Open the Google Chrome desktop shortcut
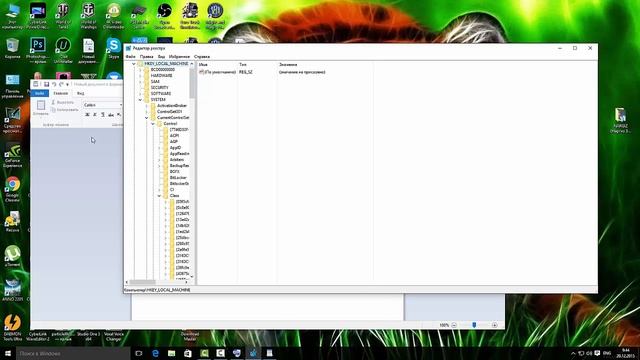Screen dimensions: 640x360 tap(12, 190)
